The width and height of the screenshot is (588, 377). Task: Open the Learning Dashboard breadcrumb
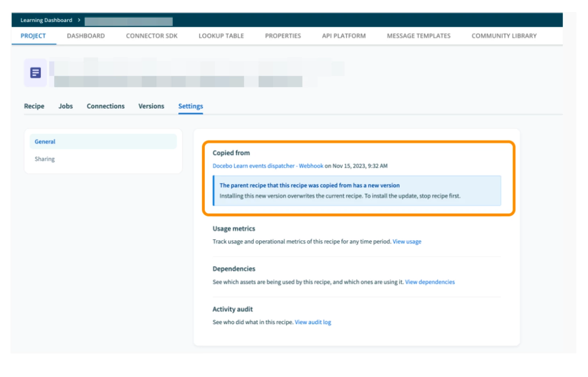(x=46, y=20)
